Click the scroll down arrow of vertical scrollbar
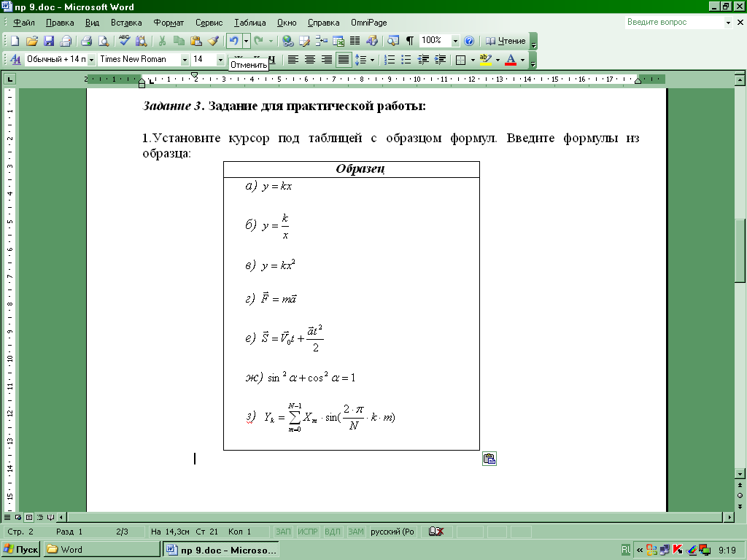 (740, 473)
